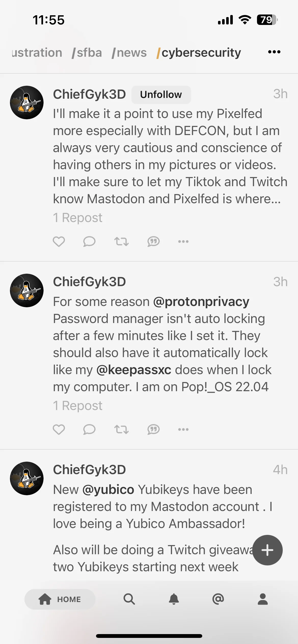This screenshot has width=298, height=644.
Task: Open the @keepassxc mention link
Action: (x=134, y=370)
